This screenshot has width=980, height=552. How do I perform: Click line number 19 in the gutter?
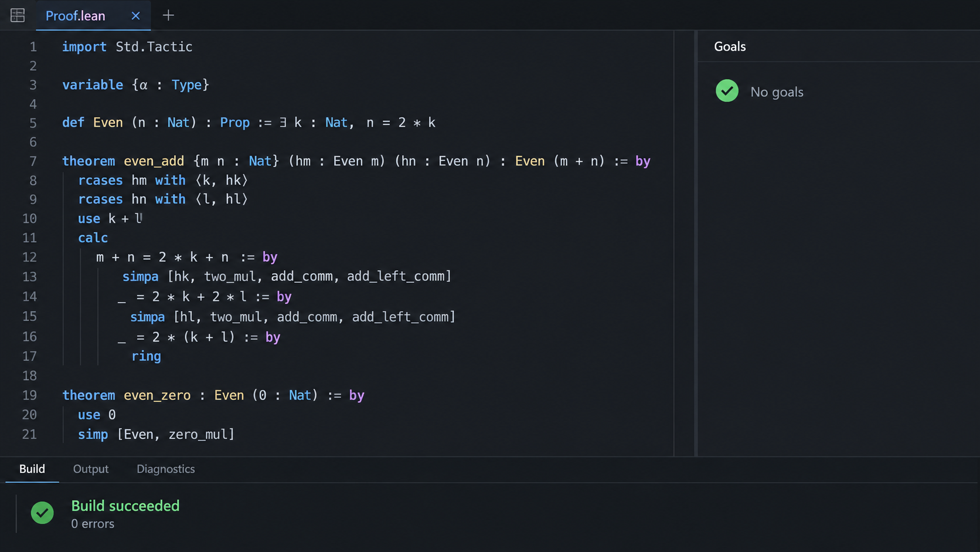click(x=29, y=395)
